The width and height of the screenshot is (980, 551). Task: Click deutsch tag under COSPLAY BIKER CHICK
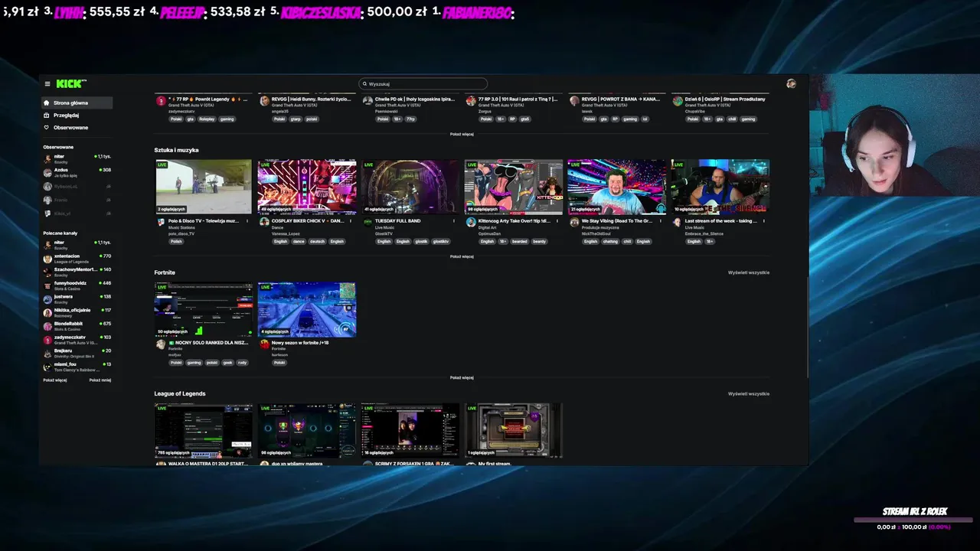tap(317, 241)
